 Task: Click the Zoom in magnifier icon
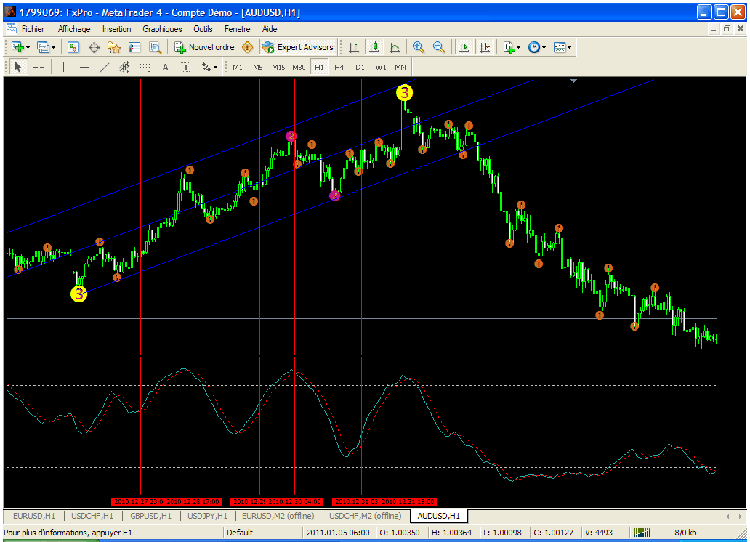click(418, 47)
